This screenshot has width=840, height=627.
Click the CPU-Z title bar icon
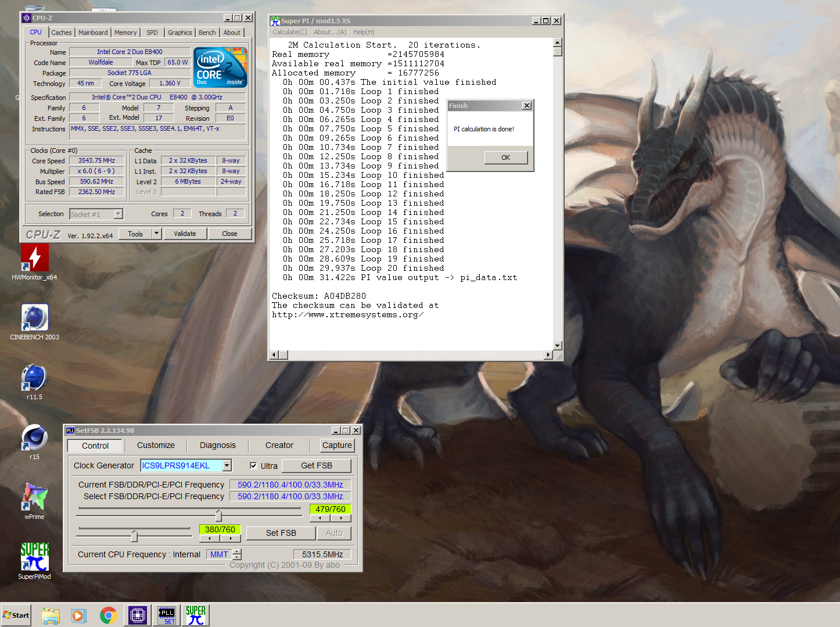click(x=27, y=18)
